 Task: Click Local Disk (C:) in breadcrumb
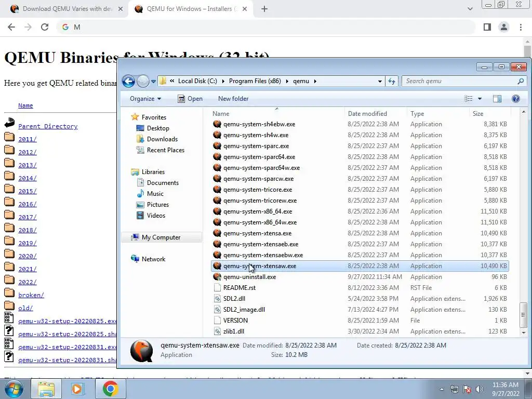[x=197, y=81]
